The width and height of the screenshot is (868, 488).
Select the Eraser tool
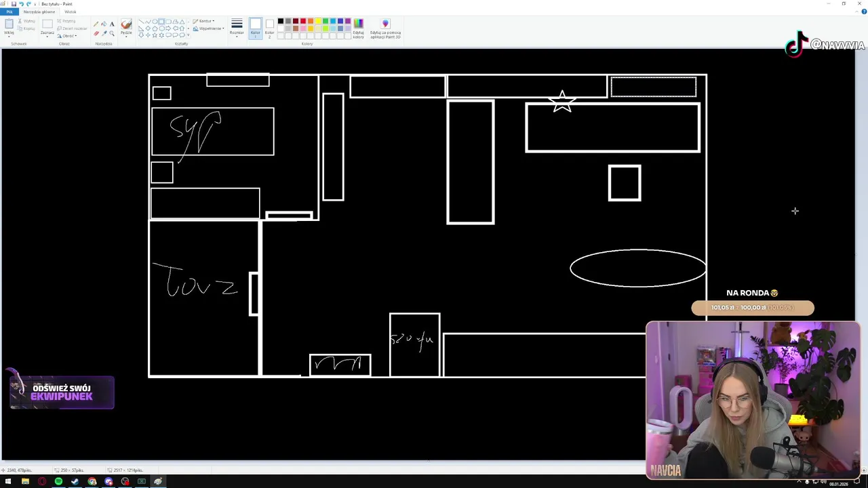pos(96,33)
